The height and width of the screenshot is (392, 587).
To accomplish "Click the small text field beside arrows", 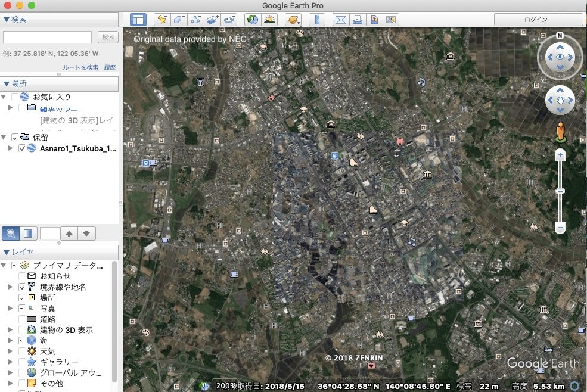I will click(50, 234).
